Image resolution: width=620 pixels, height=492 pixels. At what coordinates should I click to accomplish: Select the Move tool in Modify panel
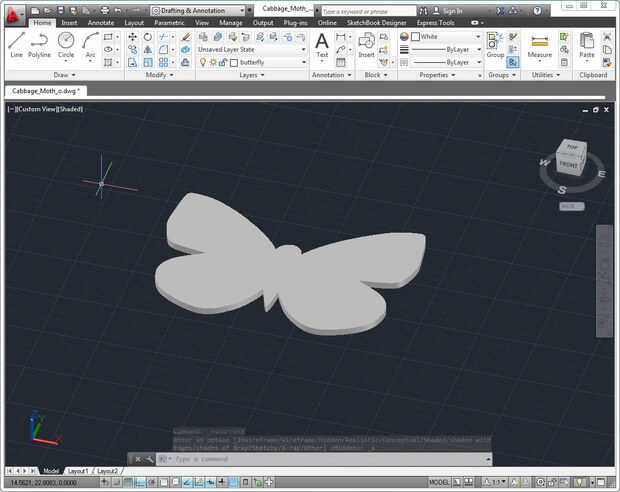click(x=132, y=37)
